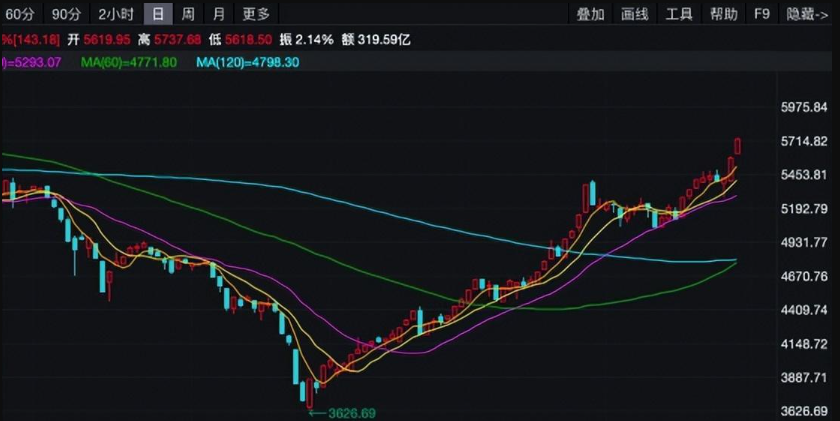Switch chart to 2小时 period
The height and width of the screenshot is (421, 840).
[x=117, y=14]
